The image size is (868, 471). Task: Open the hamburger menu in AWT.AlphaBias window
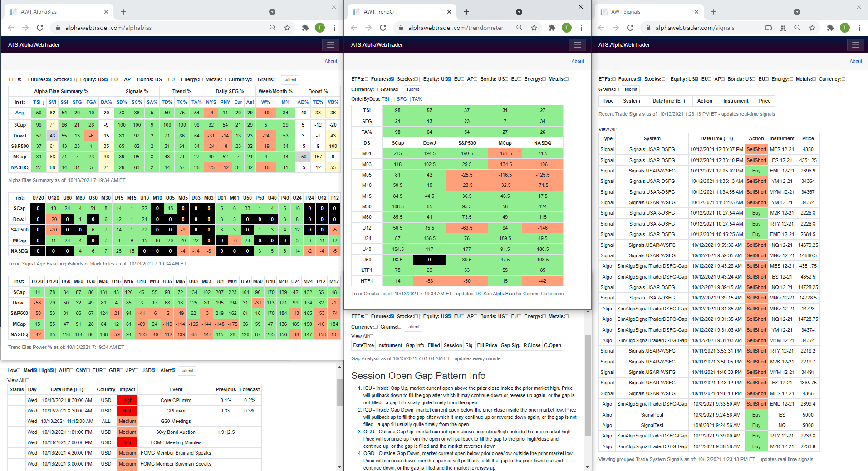click(x=331, y=45)
